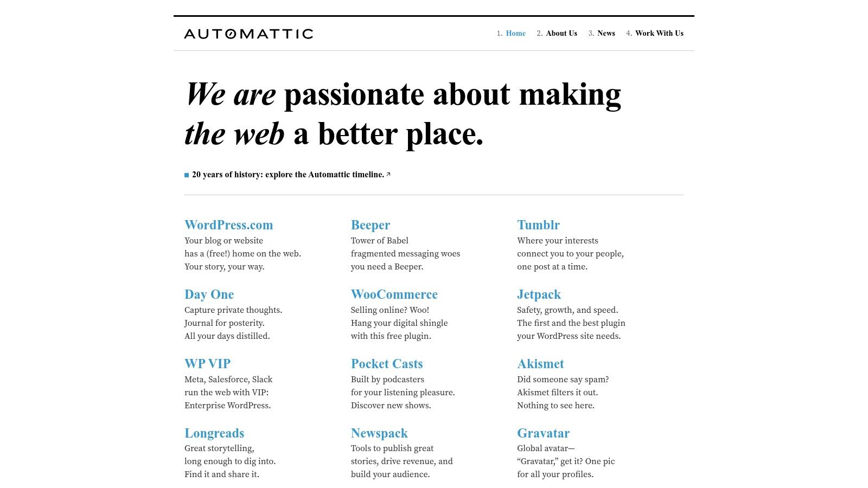Visit the Beeper product page
Image resolution: width=868 pixels, height=488 pixels.
tap(371, 225)
